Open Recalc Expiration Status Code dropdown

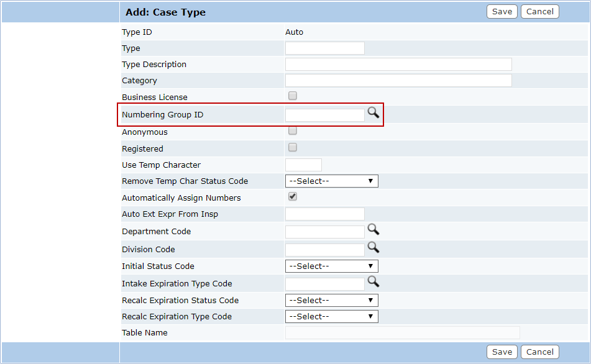point(331,301)
